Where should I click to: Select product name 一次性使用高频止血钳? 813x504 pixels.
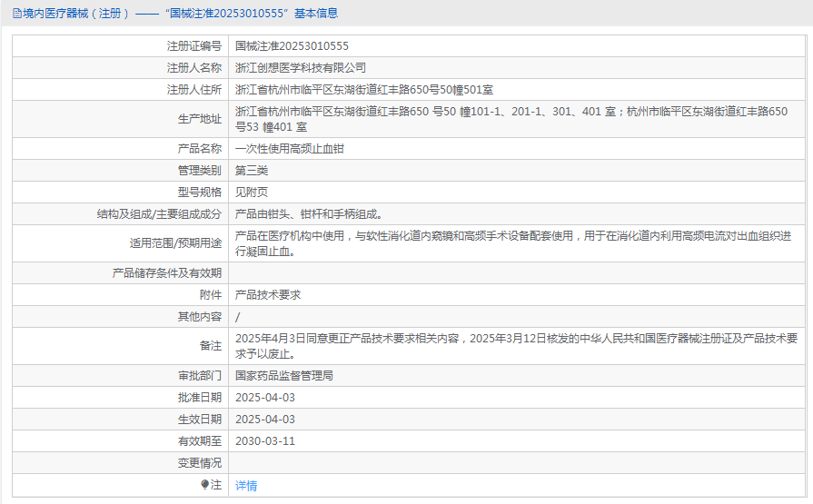pos(290,149)
